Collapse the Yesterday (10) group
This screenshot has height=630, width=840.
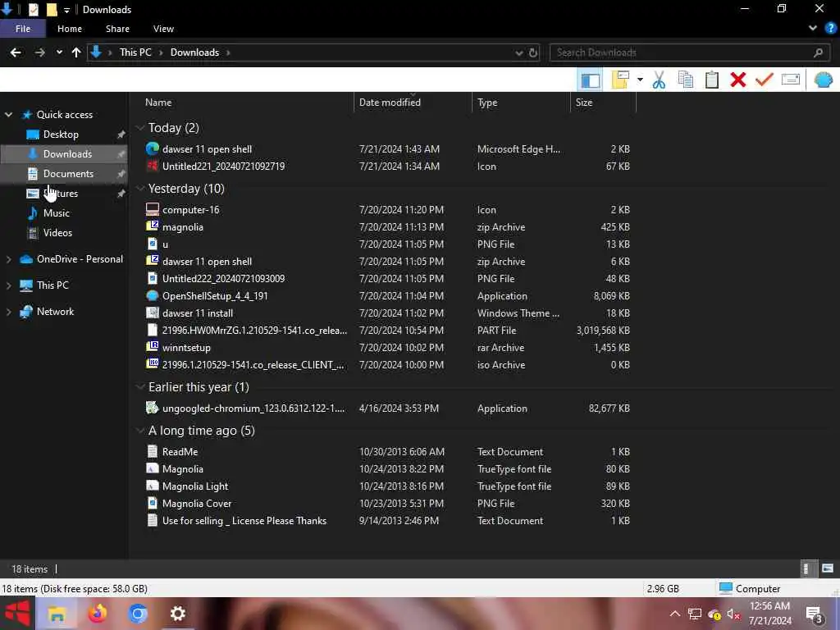coord(140,189)
